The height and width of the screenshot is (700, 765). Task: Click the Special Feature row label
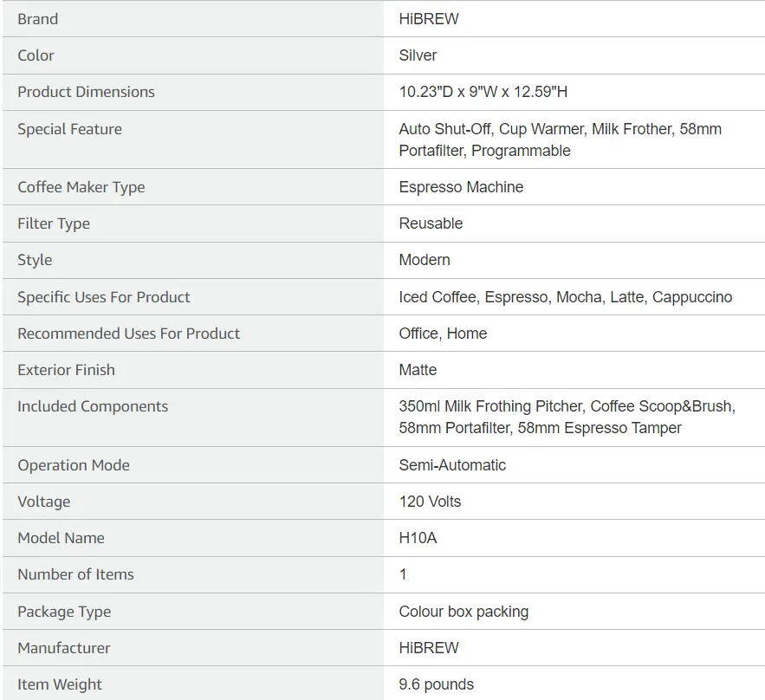click(x=70, y=129)
